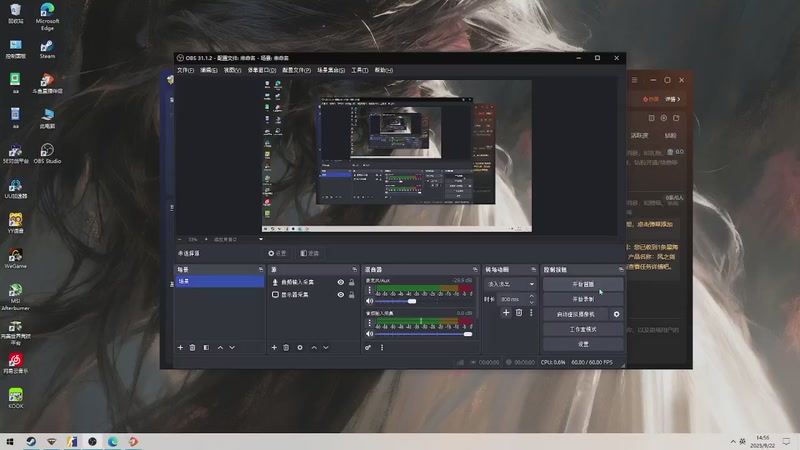Viewport: 800px width, 450px height.
Task: Remove selected source using Sources trash icon
Action: coord(286,347)
